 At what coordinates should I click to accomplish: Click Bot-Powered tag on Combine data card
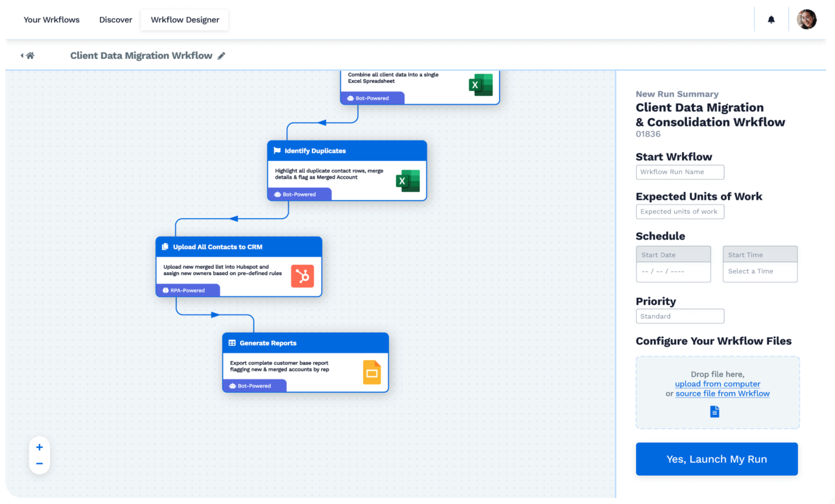(372, 98)
